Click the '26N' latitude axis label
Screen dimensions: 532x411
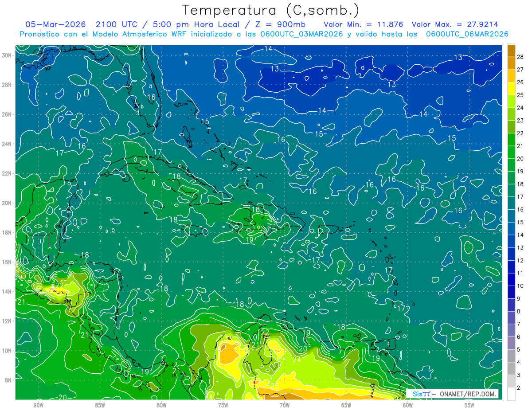(x=6, y=114)
